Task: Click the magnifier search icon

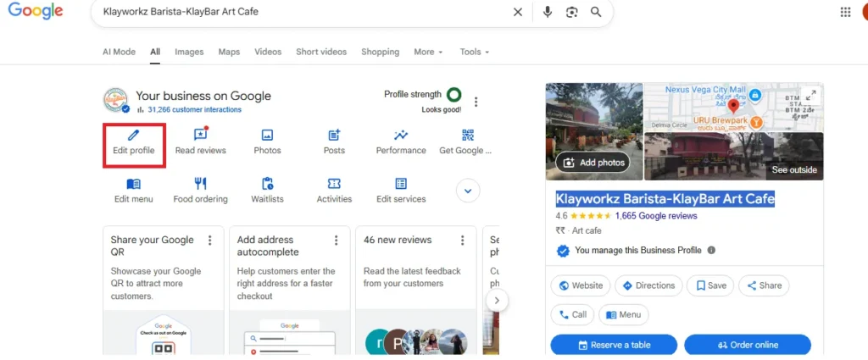Action: pyautogui.click(x=596, y=12)
